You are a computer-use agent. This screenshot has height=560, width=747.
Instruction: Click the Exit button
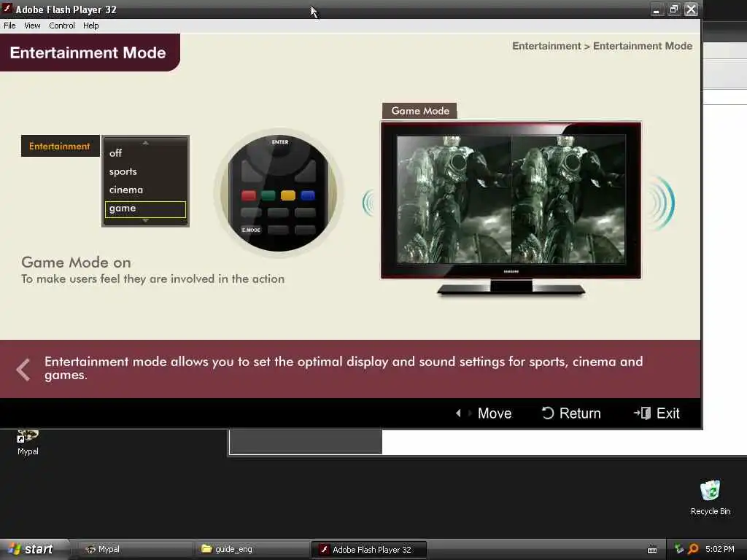click(657, 413)
